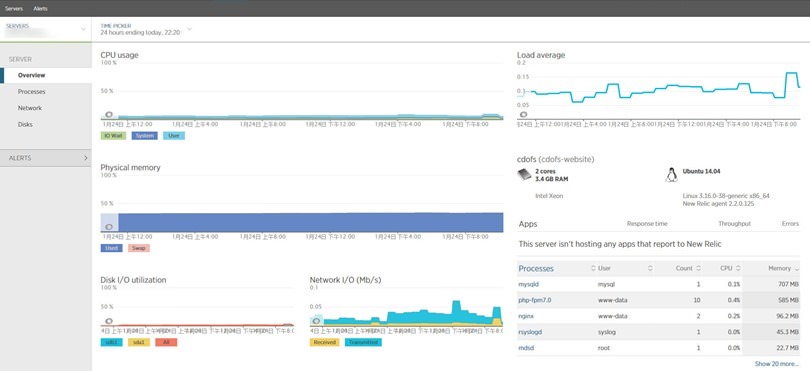Click the Network I/O (Mb/s) chart title

345,280
